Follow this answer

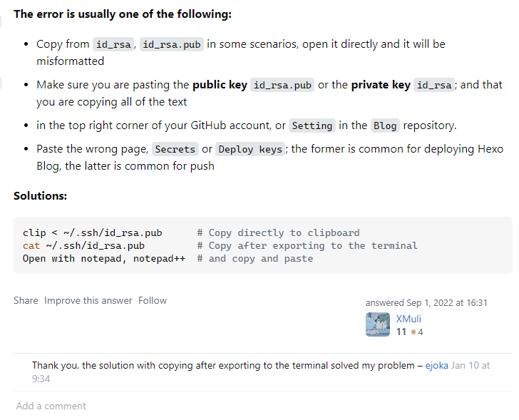click(x=153, y=300)
